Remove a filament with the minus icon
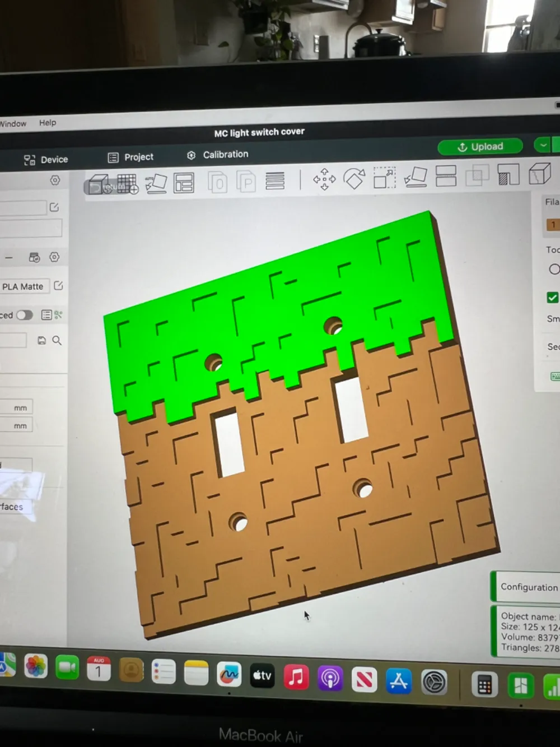560x747 pixels. pos(9,258)
